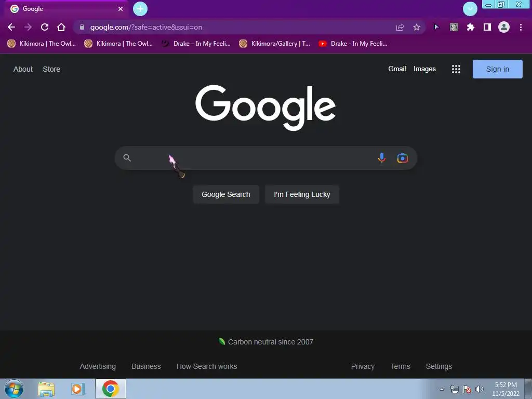Image resolution: width=532 pixels, height=399 pixels.
Task: Go to Gmail
Action: click(x=397, y=69)
